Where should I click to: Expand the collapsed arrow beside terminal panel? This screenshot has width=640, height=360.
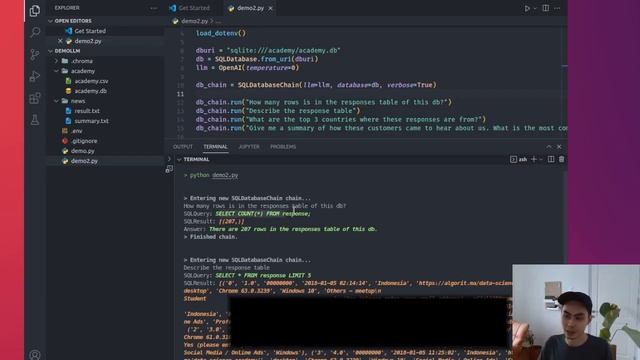[169, 159]
